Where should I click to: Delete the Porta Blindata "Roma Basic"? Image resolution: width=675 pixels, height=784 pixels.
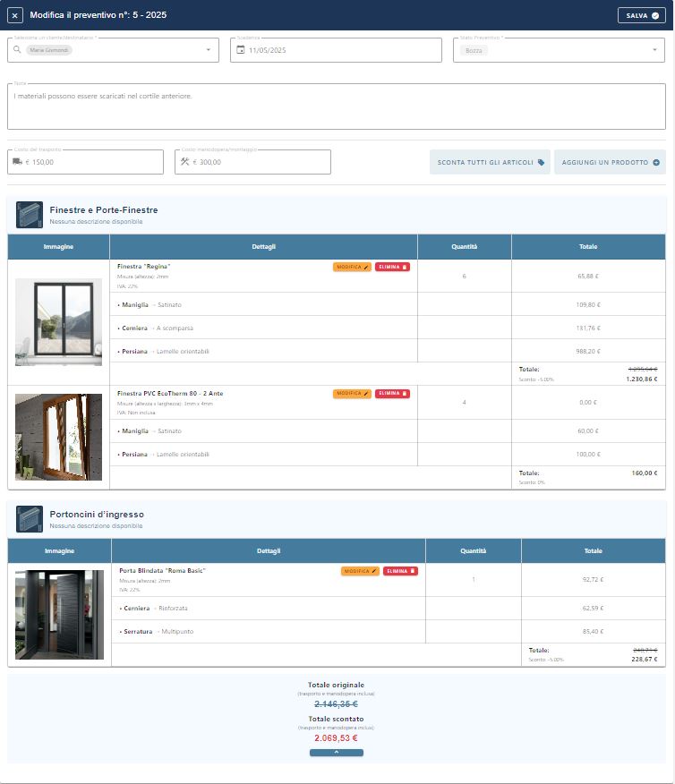tap(400, 571)
